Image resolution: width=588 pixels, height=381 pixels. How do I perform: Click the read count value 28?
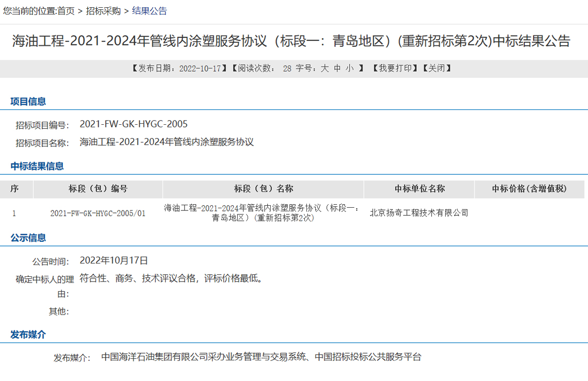[x=287, y=68]
